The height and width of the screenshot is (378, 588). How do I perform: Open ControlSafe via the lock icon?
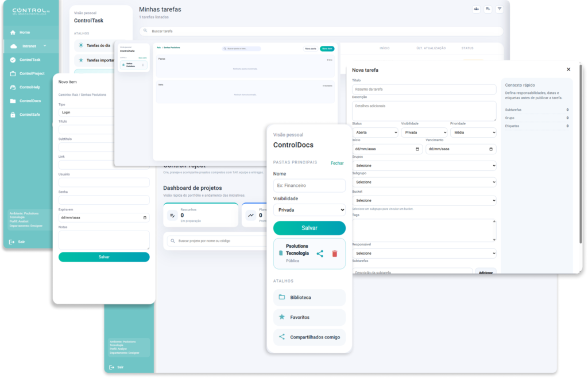pos(13,115)
